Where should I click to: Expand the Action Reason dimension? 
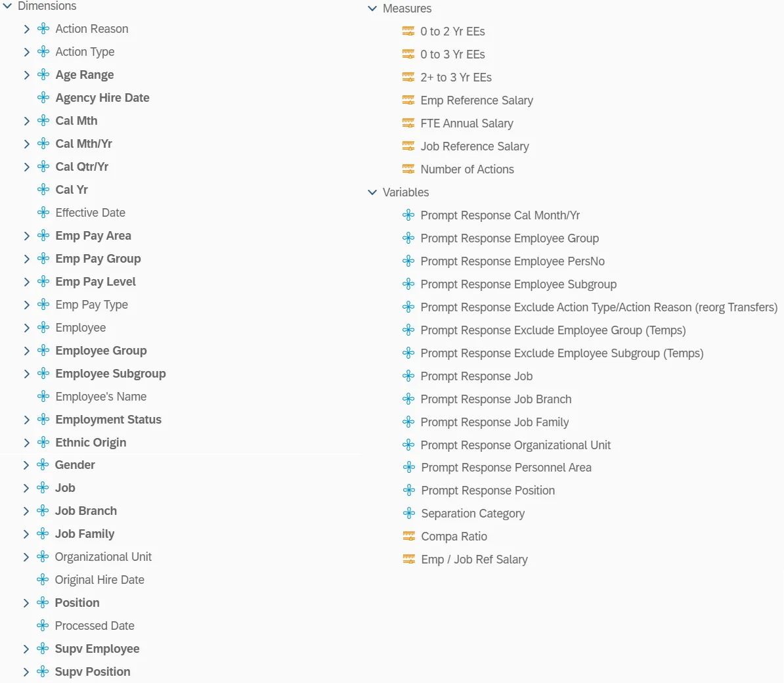[27, 29]
